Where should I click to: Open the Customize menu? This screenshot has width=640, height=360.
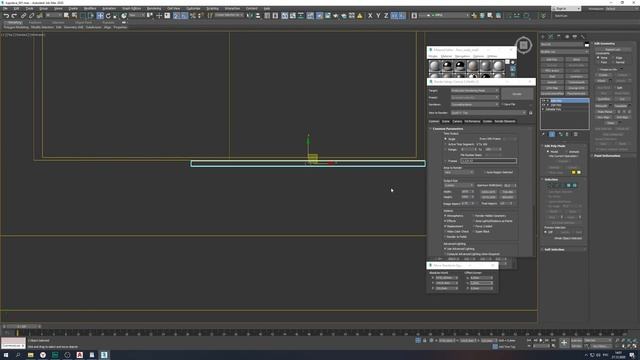[x=193, y=8]
